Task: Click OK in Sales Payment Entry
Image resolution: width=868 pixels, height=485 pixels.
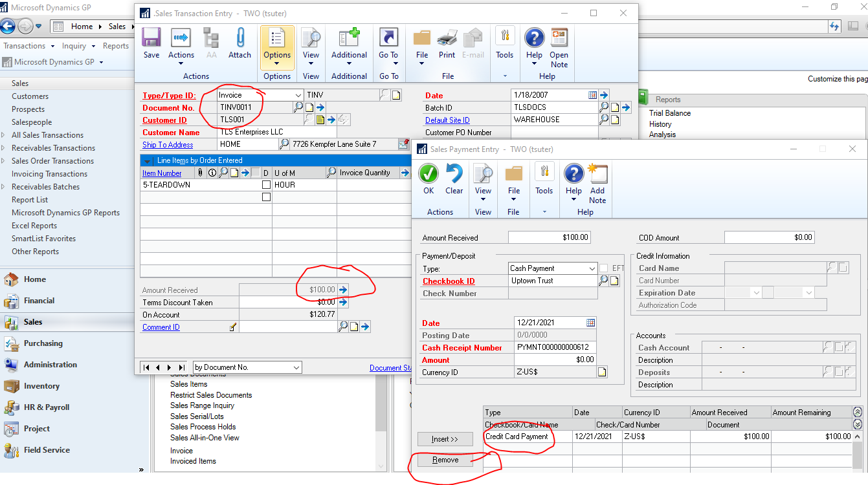Action: coord(428,179)
